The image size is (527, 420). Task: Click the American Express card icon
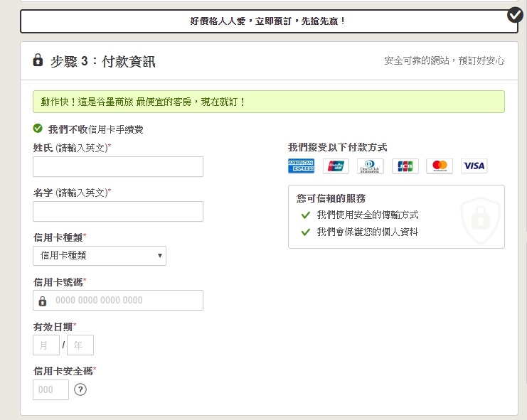tap(301, 166)
